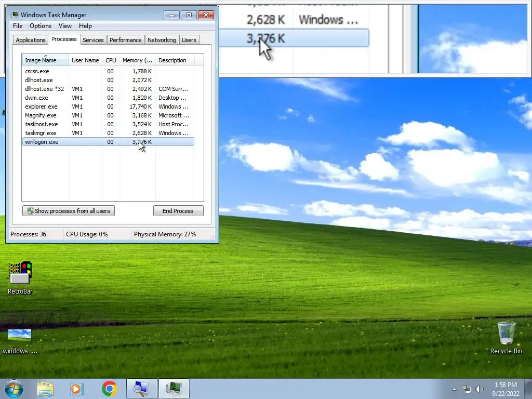Open the volume speaker tray icon
This screenshot has width=532, height=399.
pyautogui.click(x=479, y=389)
